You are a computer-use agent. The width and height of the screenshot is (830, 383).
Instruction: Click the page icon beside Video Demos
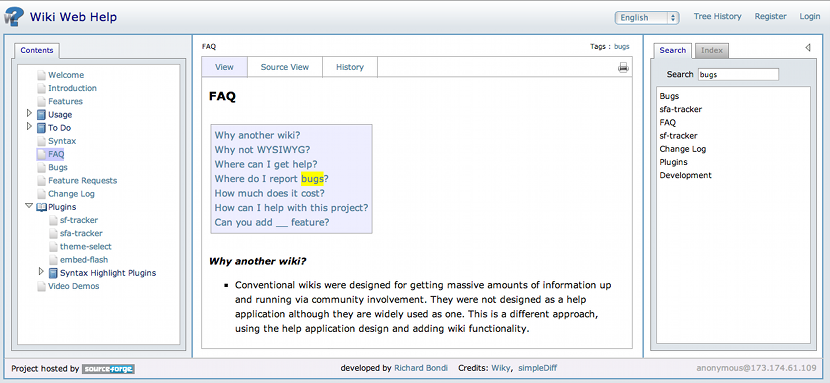coord(41,286)
